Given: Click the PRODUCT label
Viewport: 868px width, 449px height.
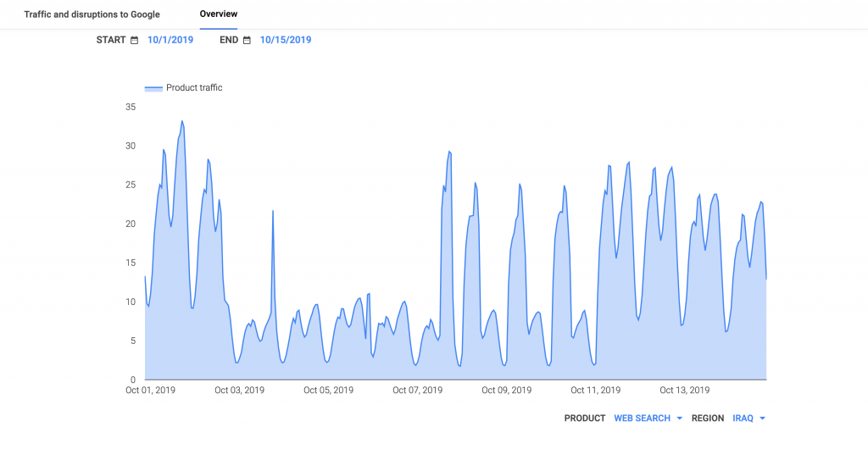Looking at the screenshot, I should coord(585,418).
